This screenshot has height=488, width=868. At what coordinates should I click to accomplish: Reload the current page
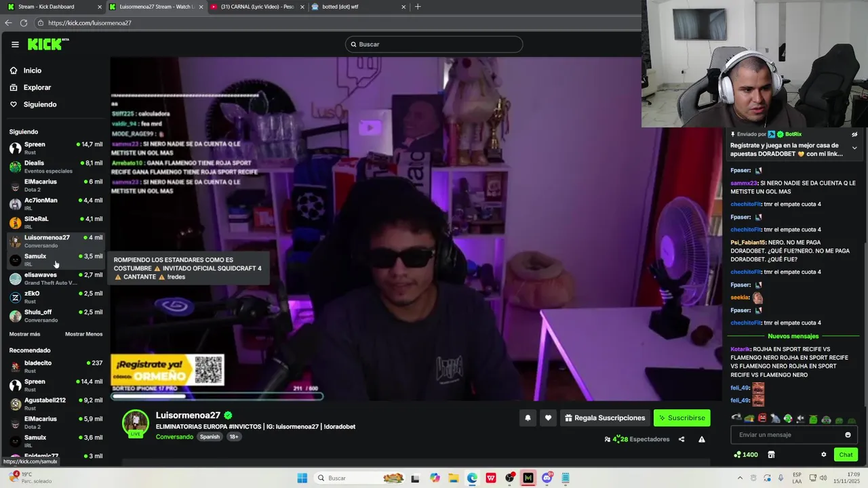click(24, 23)
